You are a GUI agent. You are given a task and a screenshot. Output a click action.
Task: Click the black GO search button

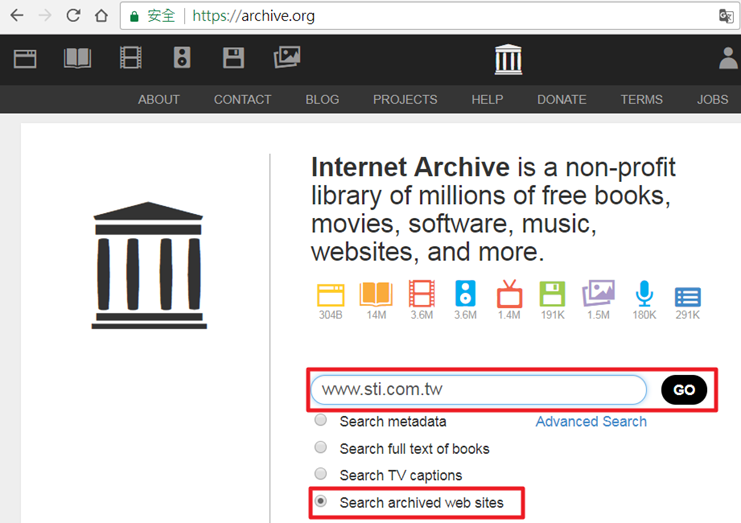684,390
